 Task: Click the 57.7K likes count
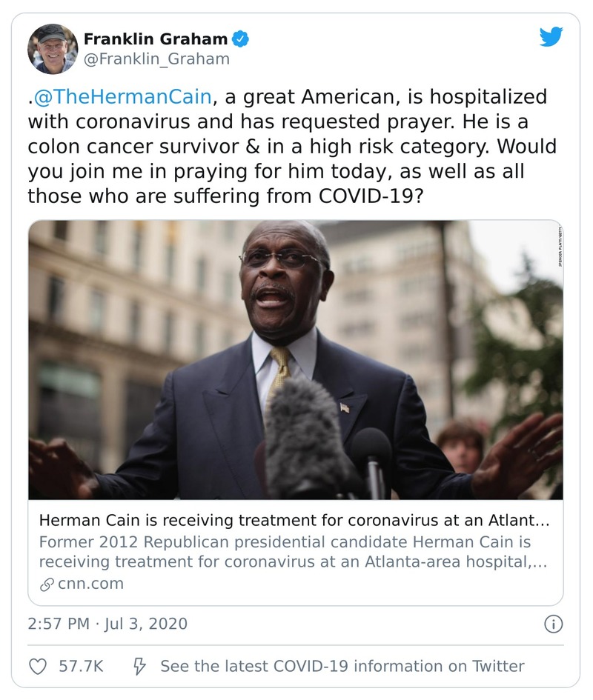point(80,666)
